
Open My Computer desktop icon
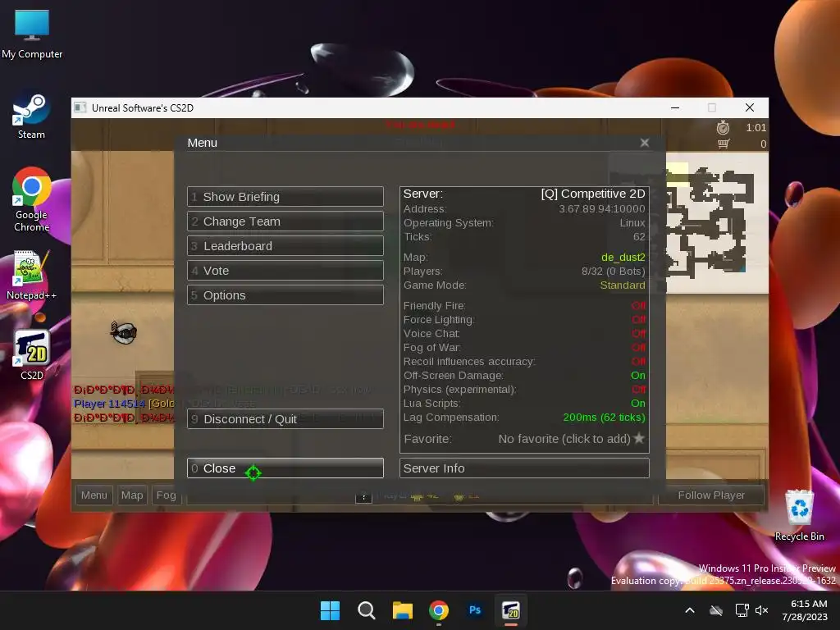coord(32,34)
